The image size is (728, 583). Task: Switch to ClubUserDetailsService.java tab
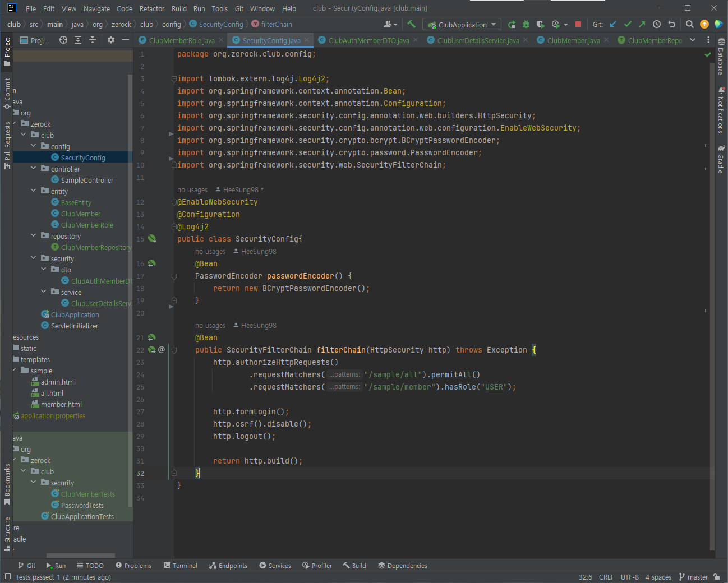[x=477, y=40]
